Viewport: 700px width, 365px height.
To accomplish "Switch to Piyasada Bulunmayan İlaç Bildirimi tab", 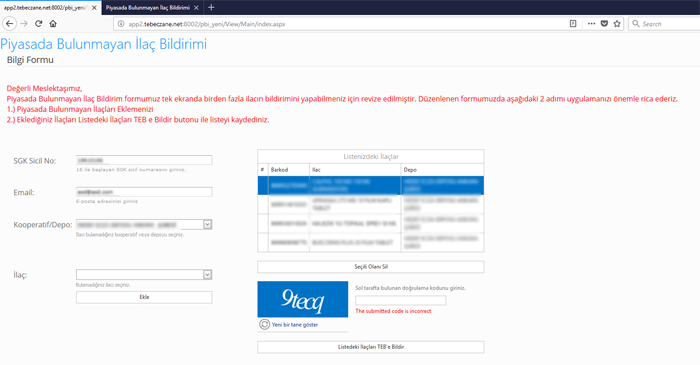I will [147, 8].
